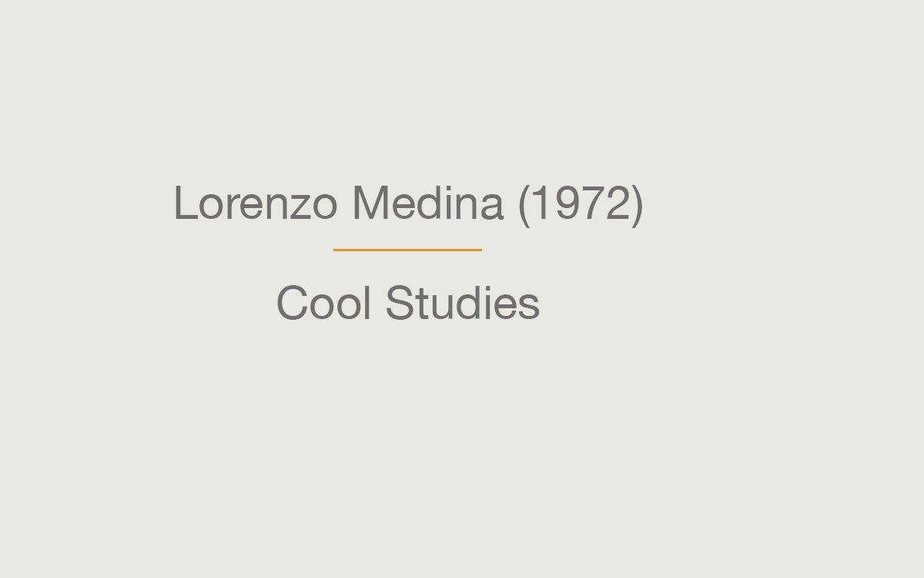The width and height of the screenshot is (924, 578).
Task: Click the right end of the orange line
Action: [x=480, y=250]
